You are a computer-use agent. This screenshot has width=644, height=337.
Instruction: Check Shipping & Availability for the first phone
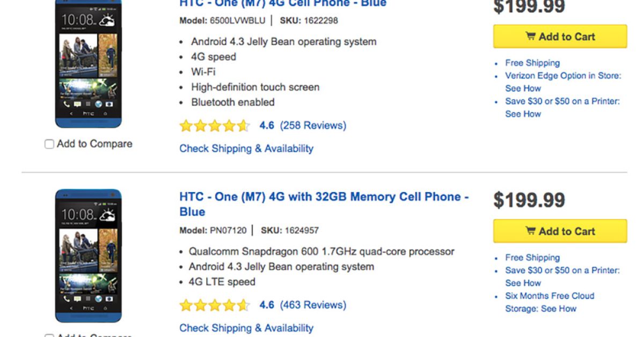pos(246,149)
